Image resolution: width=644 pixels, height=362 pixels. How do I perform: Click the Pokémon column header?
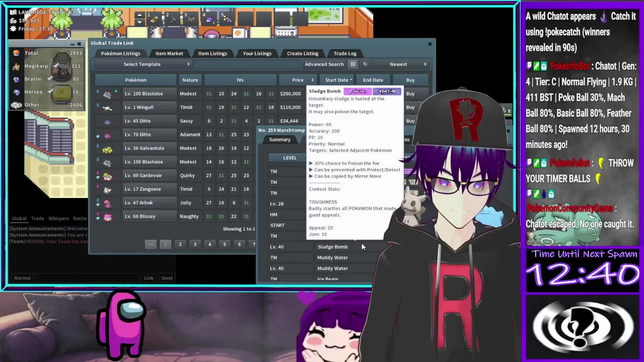(x=136, y=80)
